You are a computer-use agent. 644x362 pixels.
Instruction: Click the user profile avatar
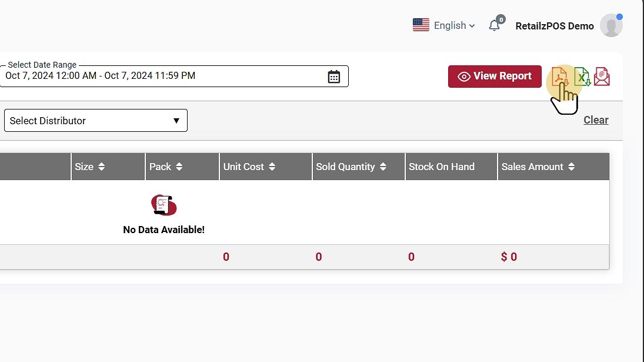(611, 26)
